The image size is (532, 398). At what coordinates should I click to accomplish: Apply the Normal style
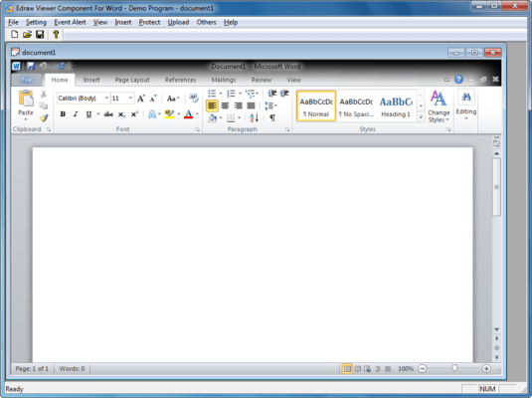pyautogui.click(x=316, y=105)
